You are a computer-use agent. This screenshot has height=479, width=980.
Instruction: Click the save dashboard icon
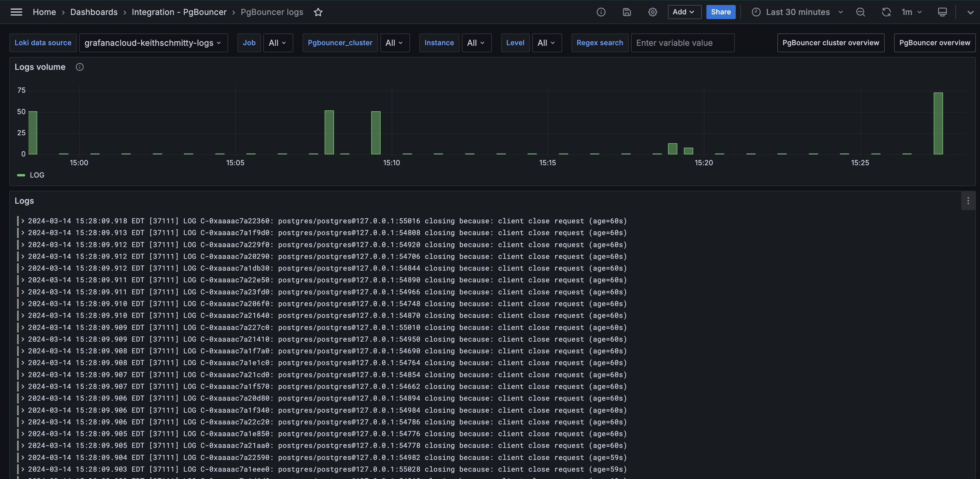[x=627, y=12]
